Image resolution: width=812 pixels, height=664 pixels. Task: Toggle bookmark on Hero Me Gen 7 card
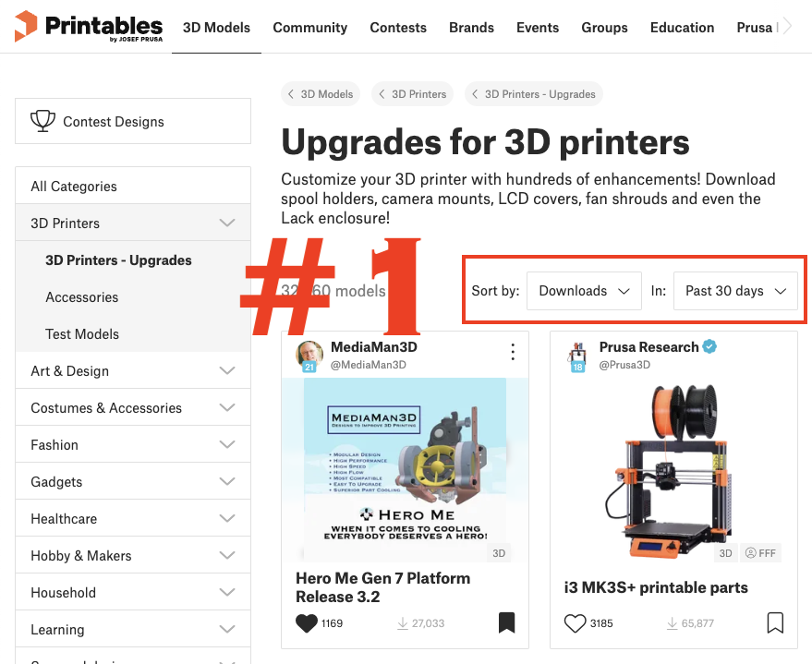pyautogui.click(x=506, y=622)
